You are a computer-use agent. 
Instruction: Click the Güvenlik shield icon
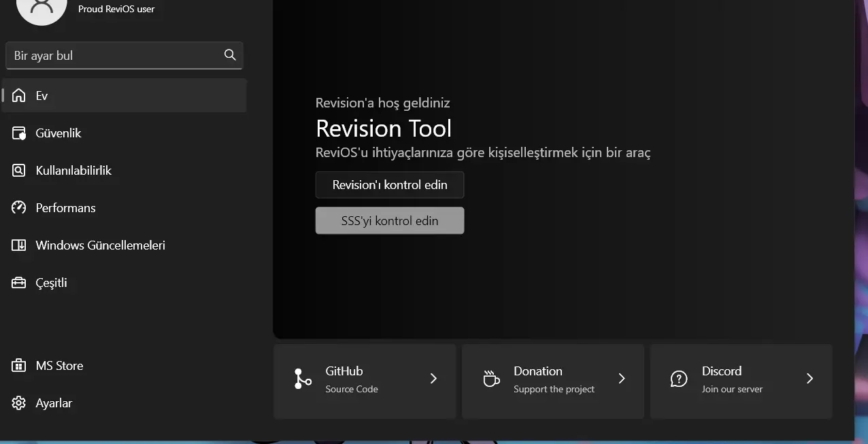tap(19, 133)
